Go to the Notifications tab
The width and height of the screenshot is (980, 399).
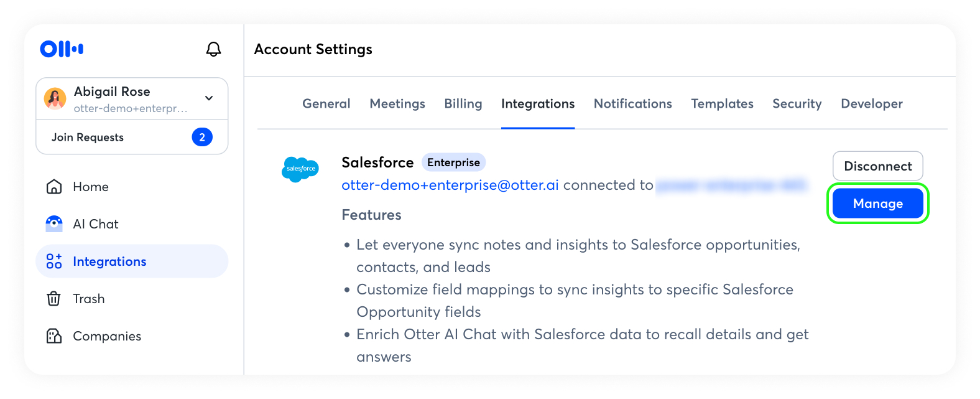click(633, 104)
